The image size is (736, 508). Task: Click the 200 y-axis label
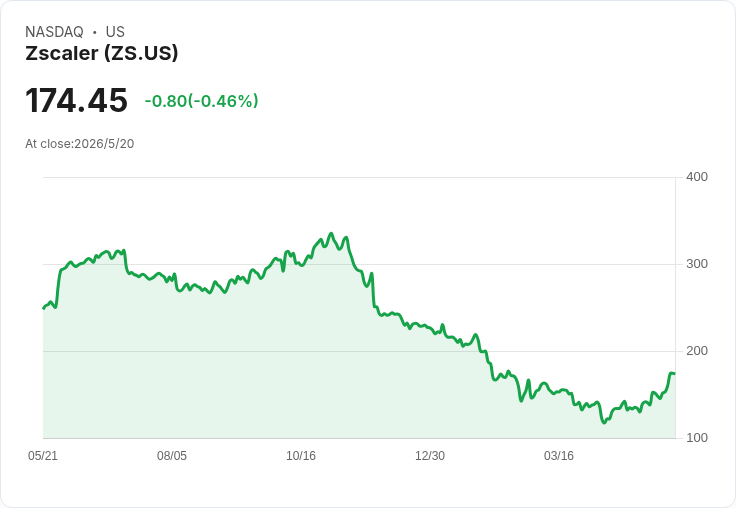[x=697, y=351]
